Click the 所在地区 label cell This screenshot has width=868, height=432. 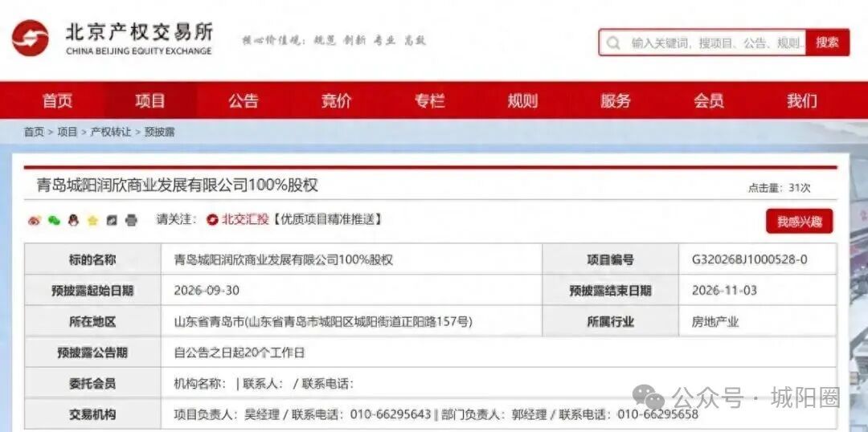pos(92,321)
